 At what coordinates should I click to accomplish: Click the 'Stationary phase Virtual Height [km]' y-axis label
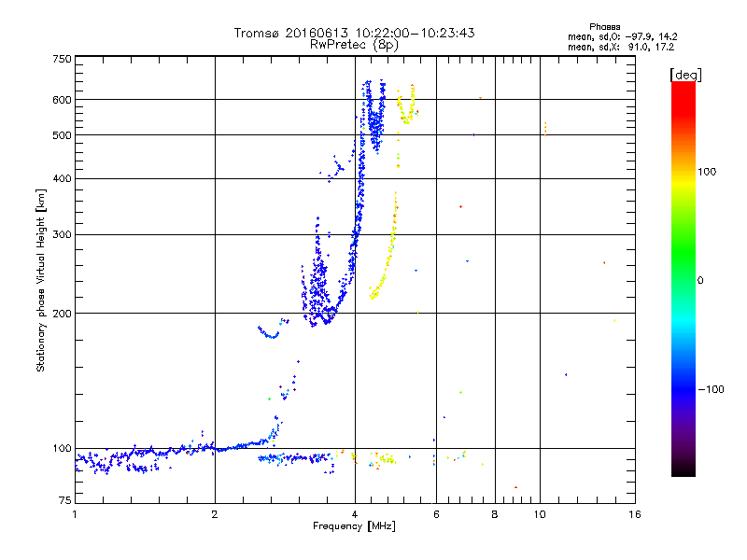[x=41, y=280]
